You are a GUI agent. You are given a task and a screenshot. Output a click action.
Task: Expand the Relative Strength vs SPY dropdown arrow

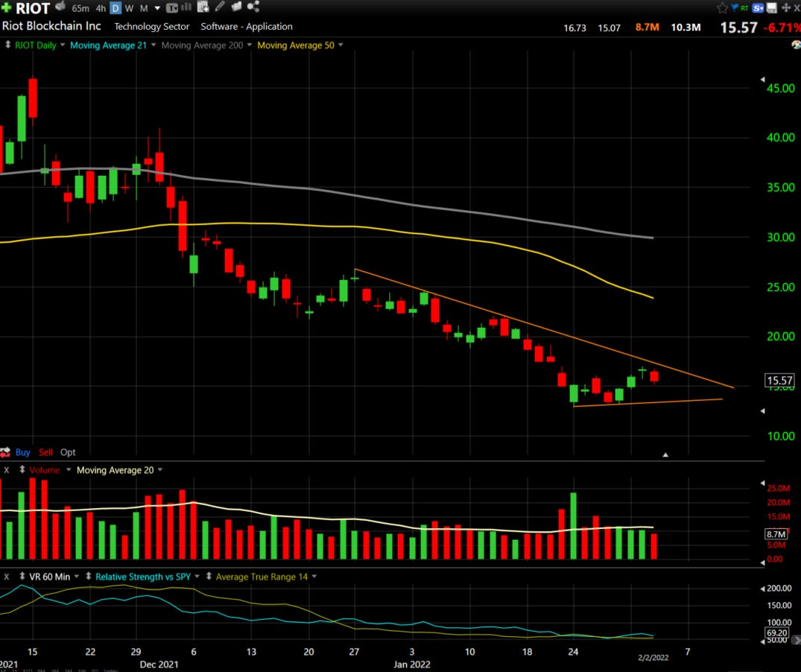tap(197, 577)
